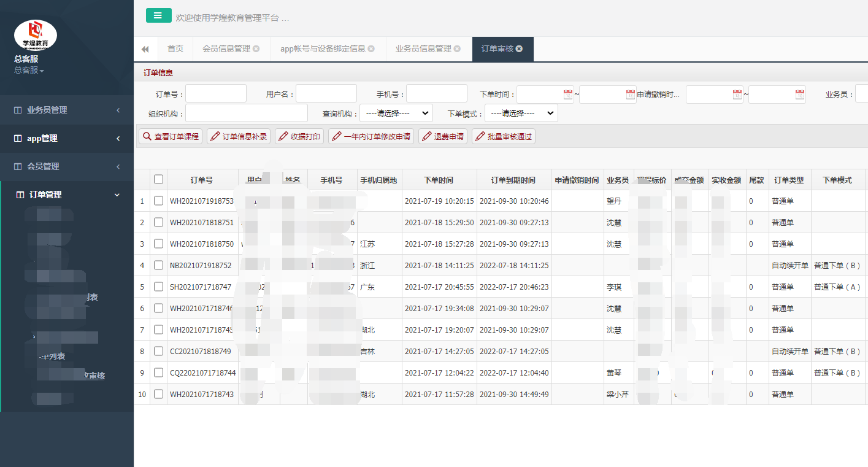This screenshot has height=467, width=868.
Task: Click the 收据打印 button
Action: pyautogui.click(x=299, y=136)
